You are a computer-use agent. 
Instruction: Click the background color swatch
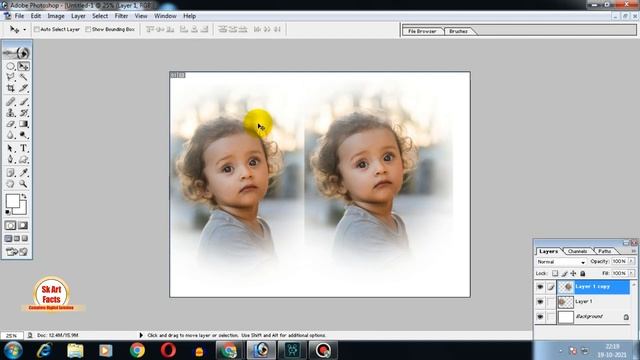click(x=22, y=210)
